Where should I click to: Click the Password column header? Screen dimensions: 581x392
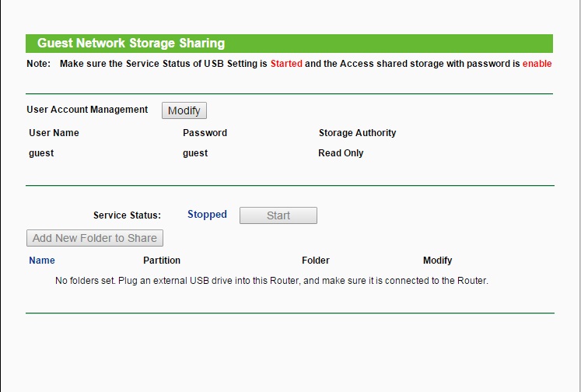205,133
